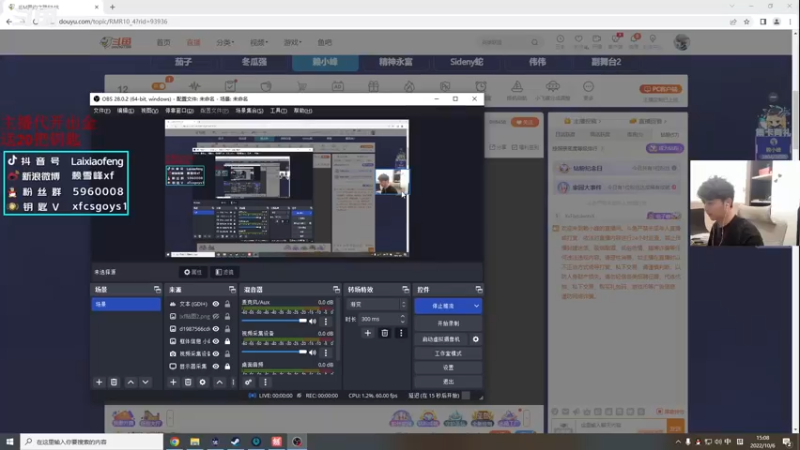Screen dimensions: 800x450
Task: Hide the 显示器采集 source
Action: (216, 366)
